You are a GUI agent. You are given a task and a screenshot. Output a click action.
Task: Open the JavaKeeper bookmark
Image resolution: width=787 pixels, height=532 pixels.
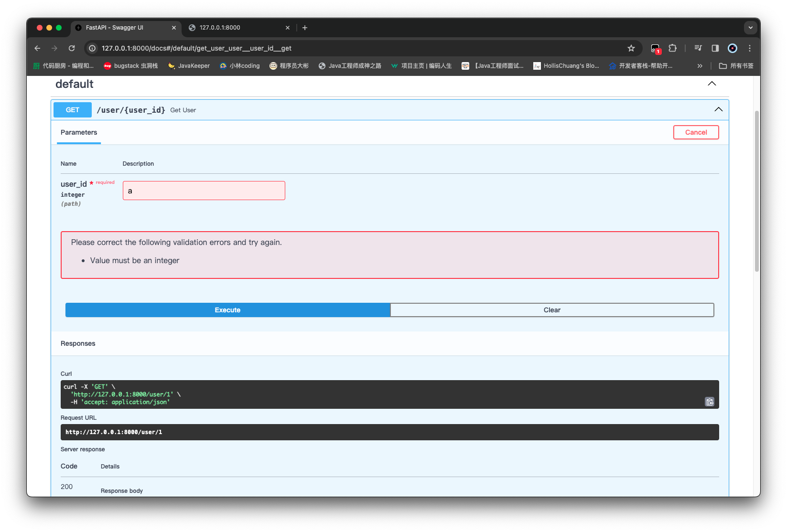tap(189, 66)
